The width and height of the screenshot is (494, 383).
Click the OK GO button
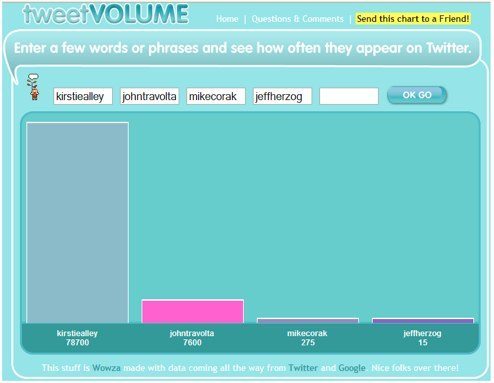click(x=417, y=95)
